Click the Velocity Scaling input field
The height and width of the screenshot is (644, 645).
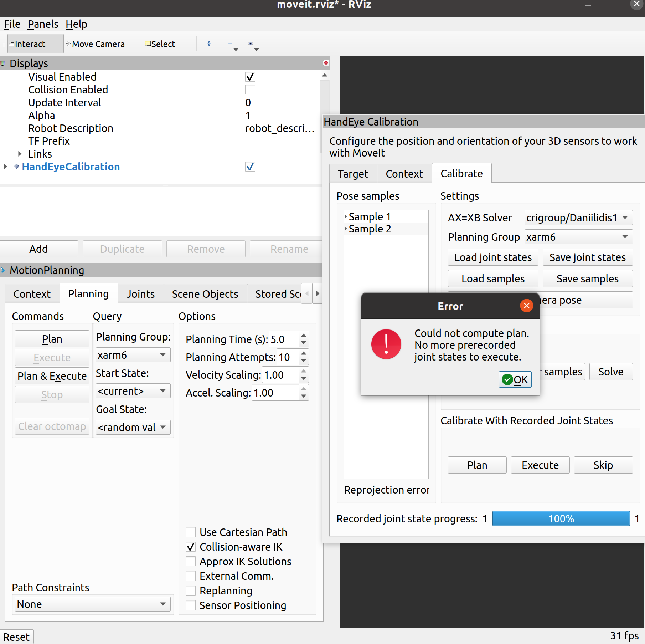point(280,375)
